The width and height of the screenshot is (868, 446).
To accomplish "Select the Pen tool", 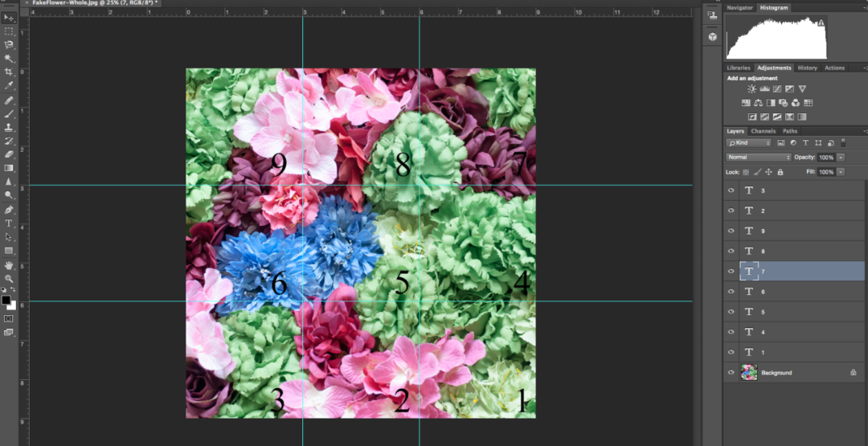I will pos(9,210).
